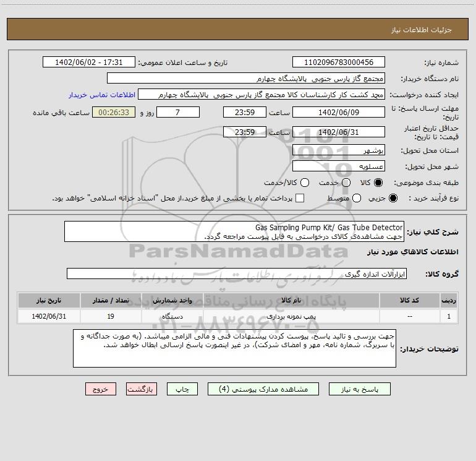Click row number 1 in the goods table
Viewport: 476px width, 461px height.
(x=449, y=316)
